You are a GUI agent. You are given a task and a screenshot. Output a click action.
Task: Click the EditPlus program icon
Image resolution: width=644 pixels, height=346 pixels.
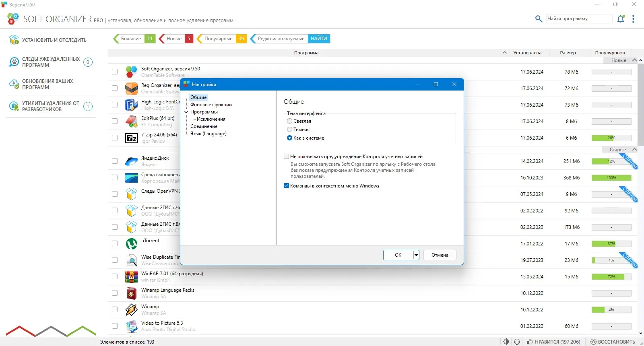coord(131,122)
